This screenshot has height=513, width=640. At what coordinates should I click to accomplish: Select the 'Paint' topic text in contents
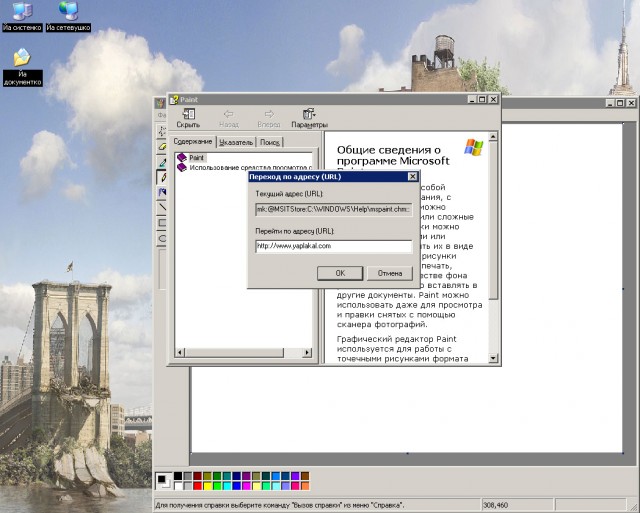point(196,158)
